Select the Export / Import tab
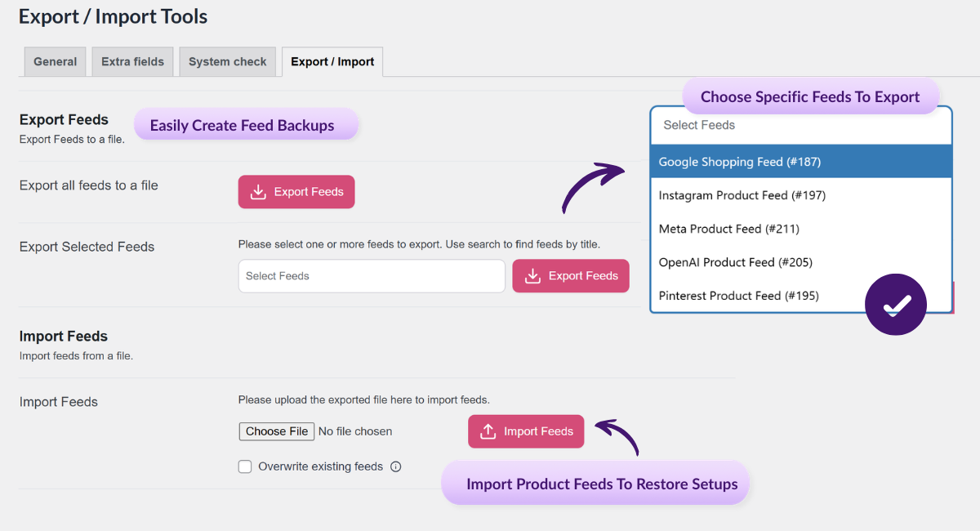This screenshot has width=980, height=531. pos(332,61)
